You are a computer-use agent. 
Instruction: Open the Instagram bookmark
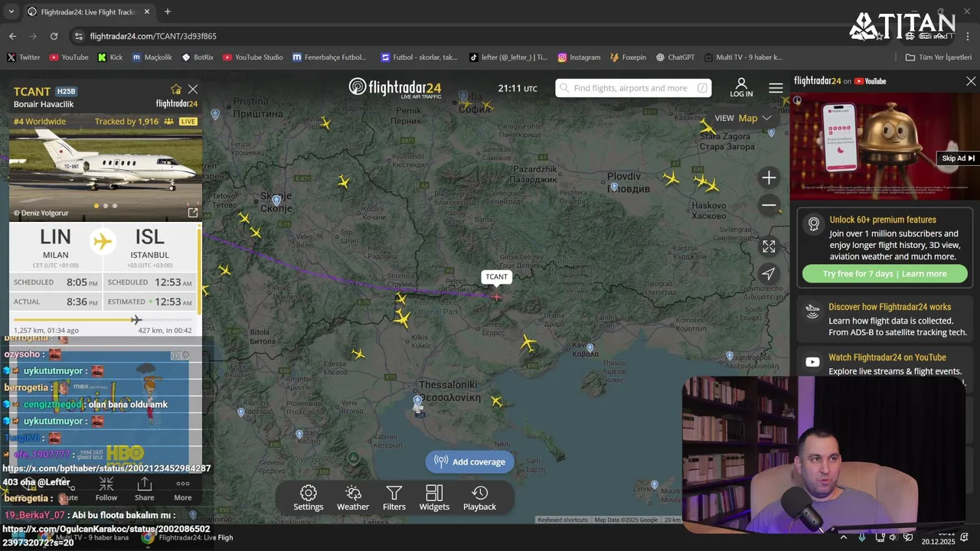(579, 57)
